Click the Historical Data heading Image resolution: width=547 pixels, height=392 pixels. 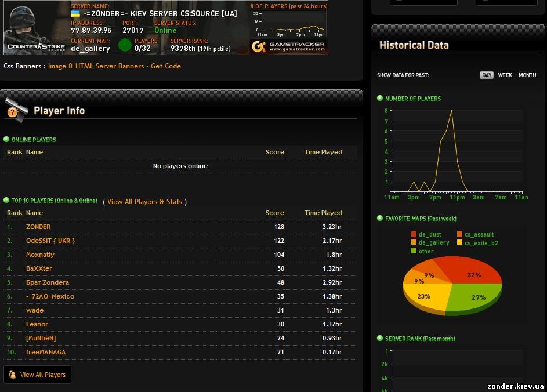414,45
